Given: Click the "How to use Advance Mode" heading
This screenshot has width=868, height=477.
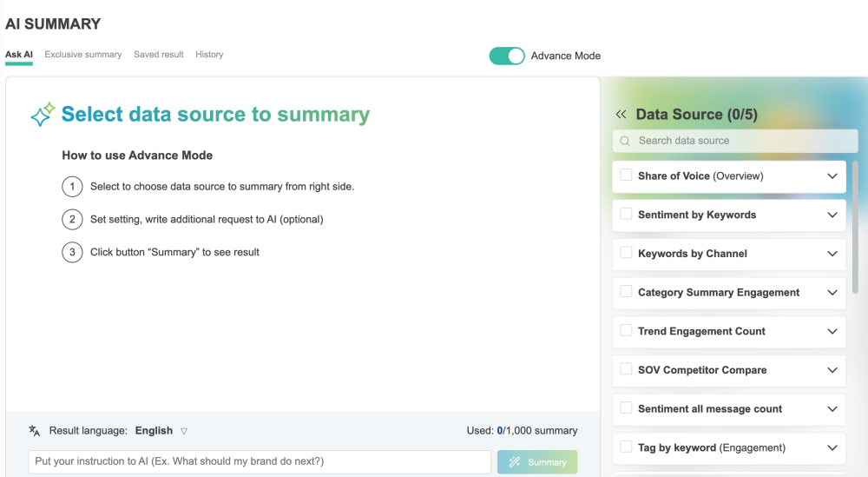Looking at the screenshot, I should point(137,156).
